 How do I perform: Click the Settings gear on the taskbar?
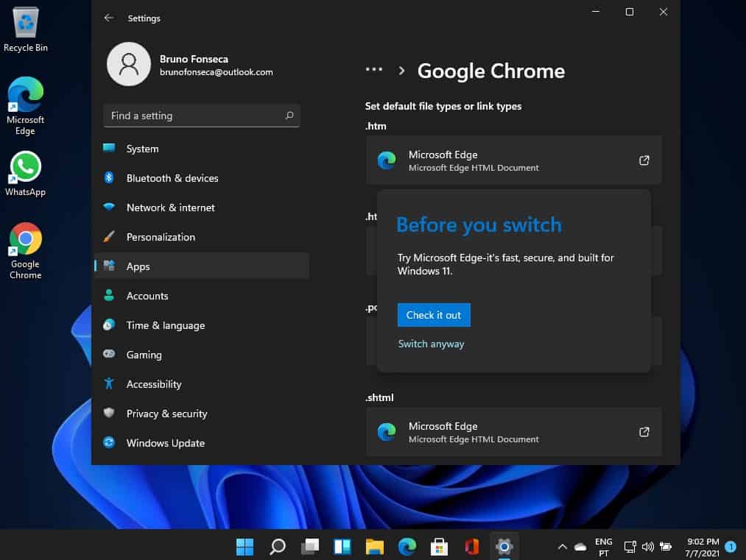point(504,547)
